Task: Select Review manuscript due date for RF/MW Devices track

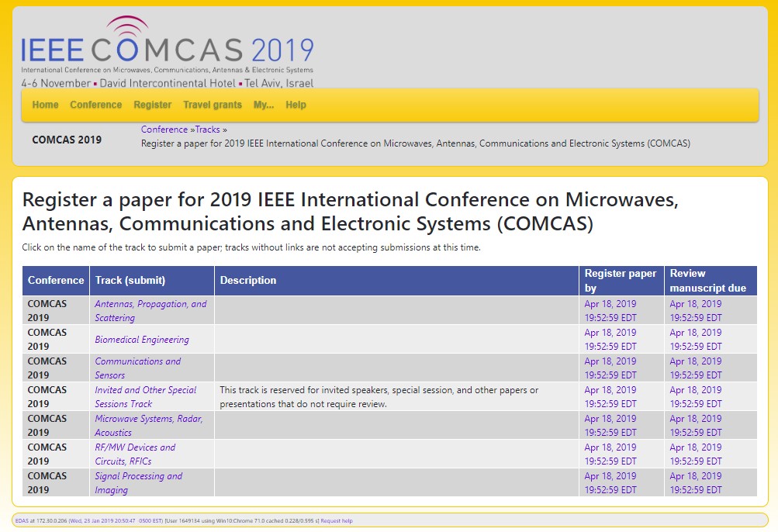Action: [x=696, y=454]
